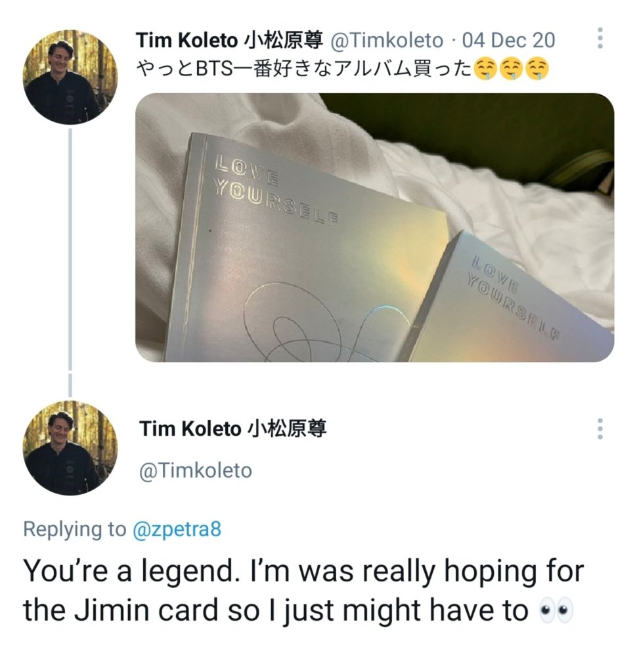
Task: Open the Love Yourself album photo
Action: tap(374, 228)
